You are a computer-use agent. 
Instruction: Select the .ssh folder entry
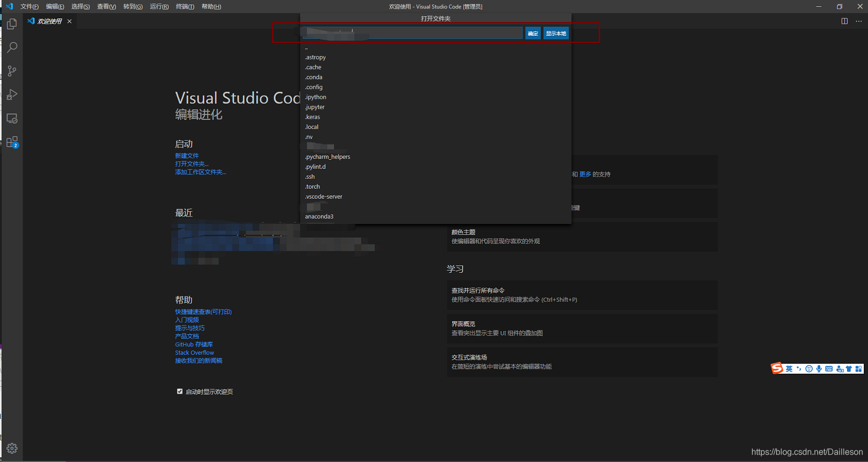coord(436,177)
